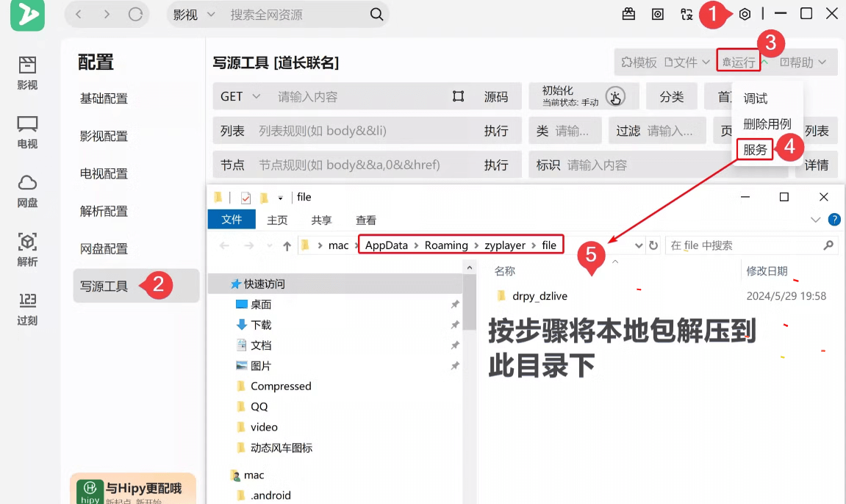Open the gift box icon in the title bar

[x=628, y=14]
